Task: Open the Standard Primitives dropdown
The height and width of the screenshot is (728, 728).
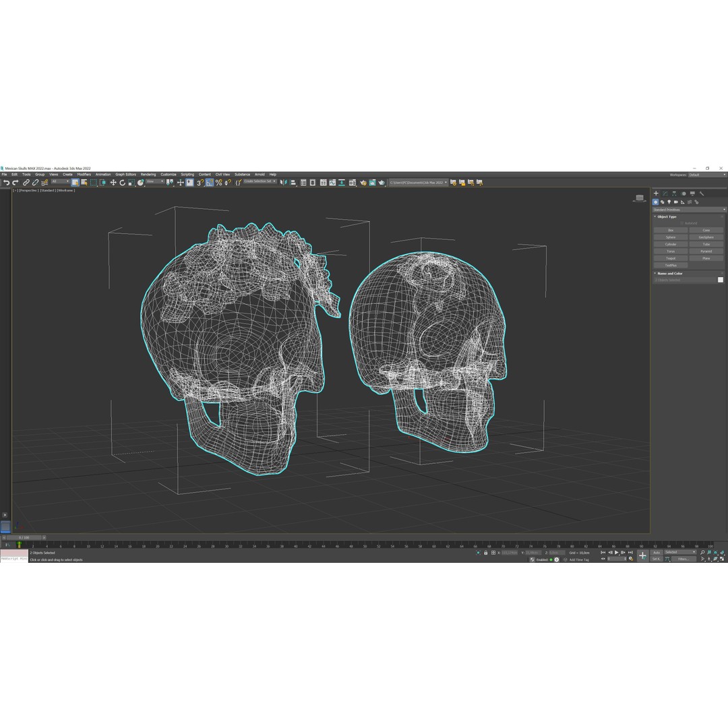Action: point(689,210)
